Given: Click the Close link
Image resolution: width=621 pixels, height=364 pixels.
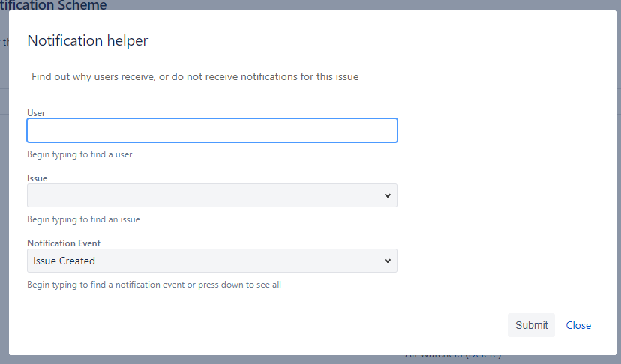Looking at the screenshot, I should click(578, 325).
